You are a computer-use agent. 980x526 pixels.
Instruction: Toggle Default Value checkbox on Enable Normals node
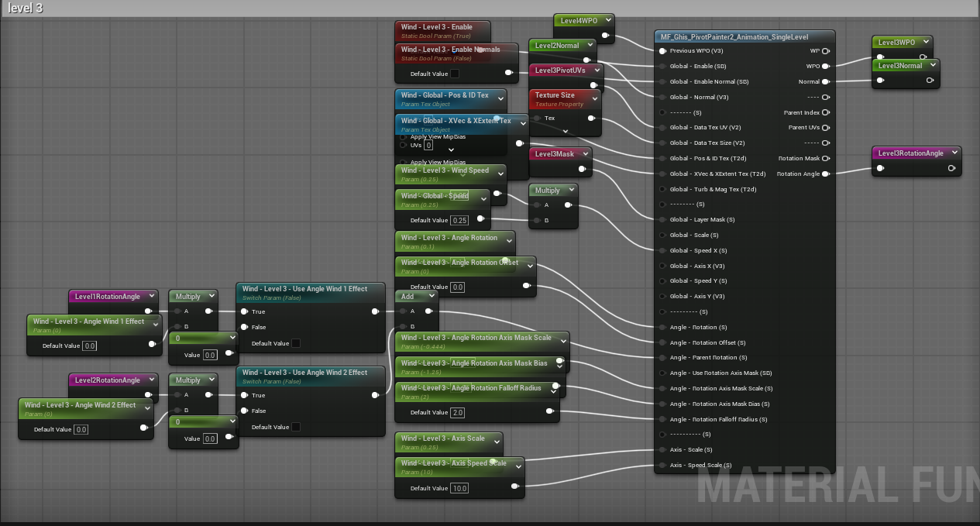[x=455, y=74]
